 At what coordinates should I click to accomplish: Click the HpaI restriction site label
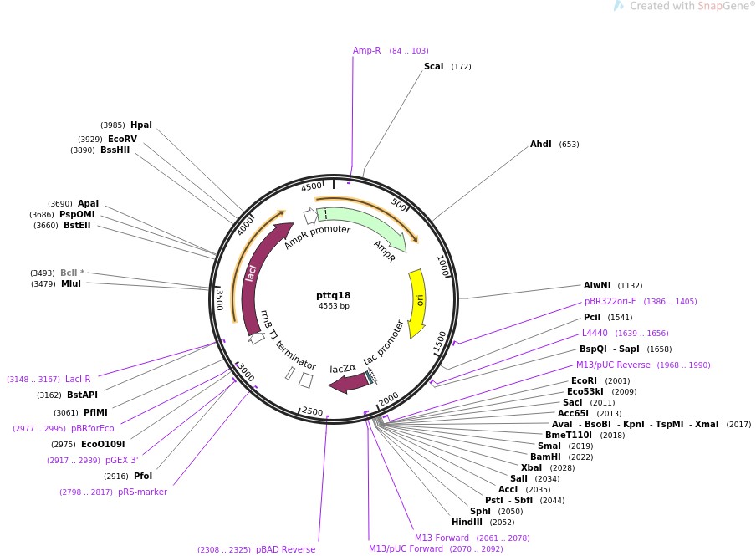tap(141, 125)
